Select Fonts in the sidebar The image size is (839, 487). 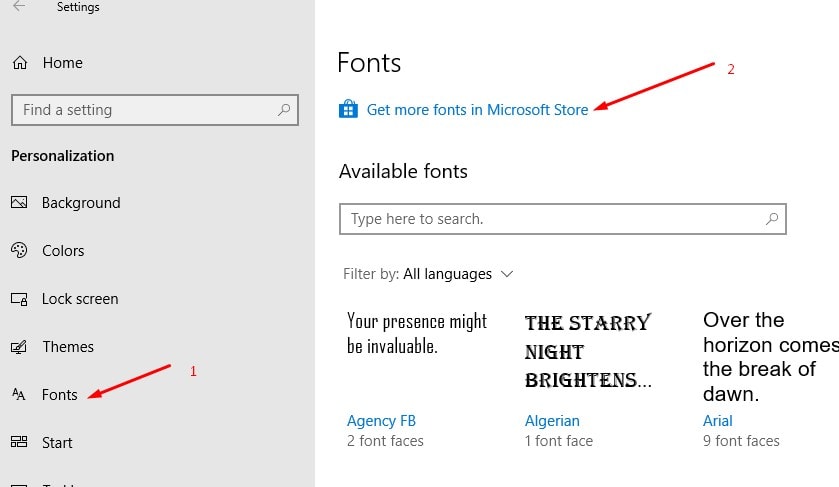[x=59, y=394]
